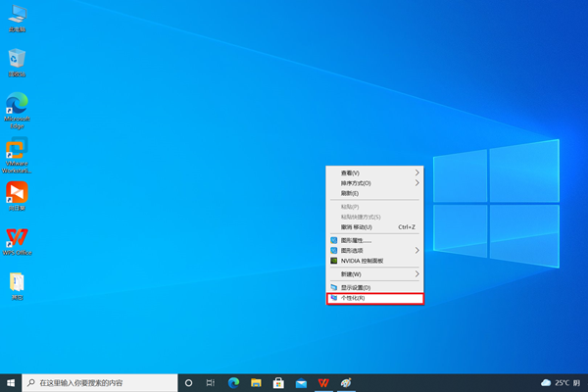The width and height of the screenshot is (588, 392).
Task: Open Task View from the taskbar
Action: (211, 383)
